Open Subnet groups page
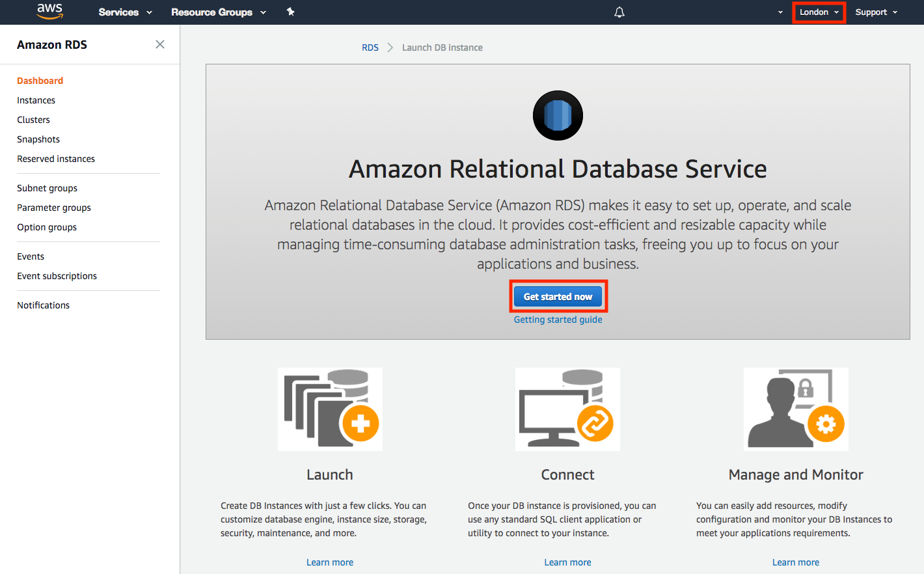The height and width of the screenshot is (574, 924). pyautogui.click(x=47, y=188)
